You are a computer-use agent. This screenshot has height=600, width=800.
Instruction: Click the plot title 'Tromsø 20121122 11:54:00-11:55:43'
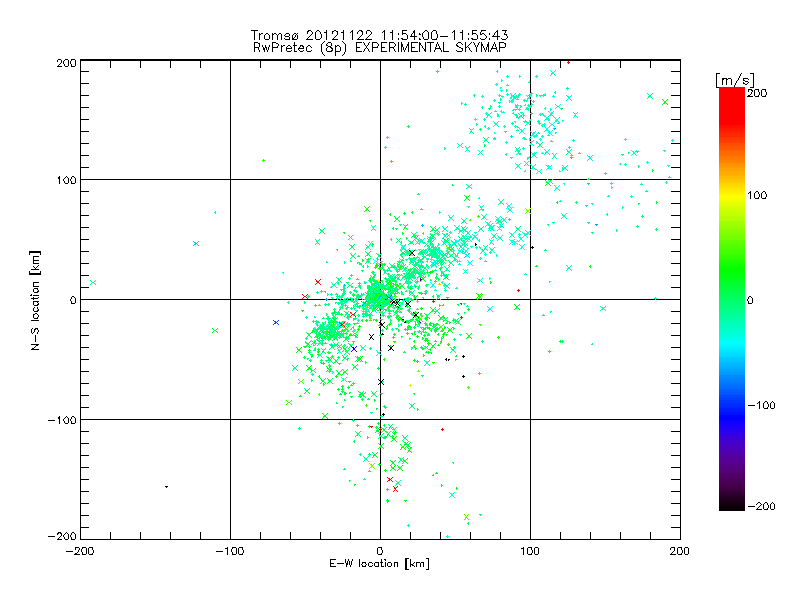tap(379, 35)
